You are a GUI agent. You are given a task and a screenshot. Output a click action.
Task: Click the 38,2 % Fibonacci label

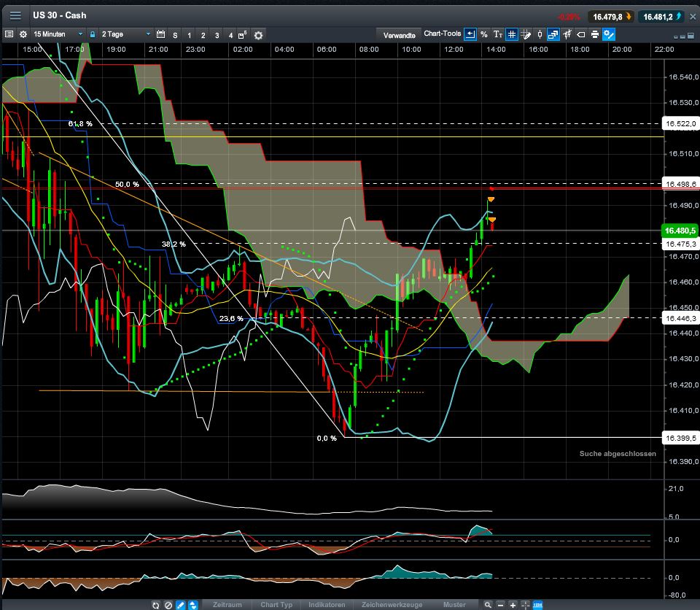point(174,244)
